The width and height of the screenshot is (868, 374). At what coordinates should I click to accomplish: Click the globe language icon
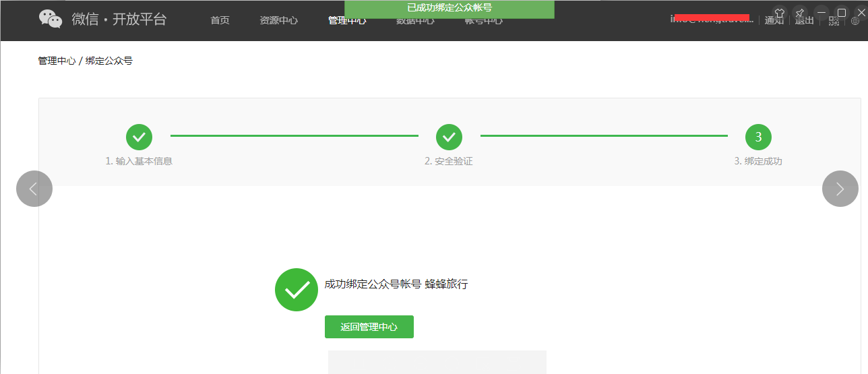pos(855,21)
